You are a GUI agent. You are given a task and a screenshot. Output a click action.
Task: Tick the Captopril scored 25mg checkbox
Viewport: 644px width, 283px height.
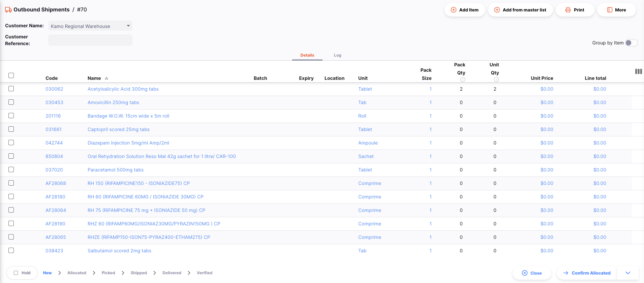pyautogui.click(x=11, y=129)
